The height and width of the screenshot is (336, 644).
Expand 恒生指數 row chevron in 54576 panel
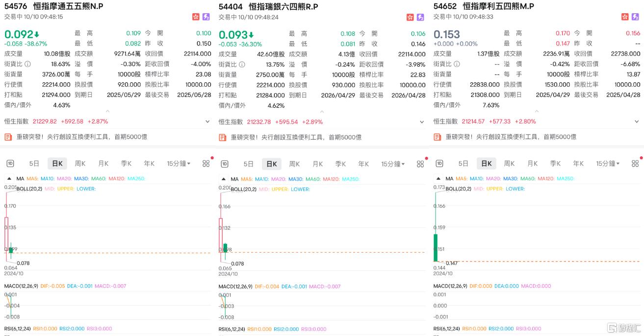(x=207, y=121)
